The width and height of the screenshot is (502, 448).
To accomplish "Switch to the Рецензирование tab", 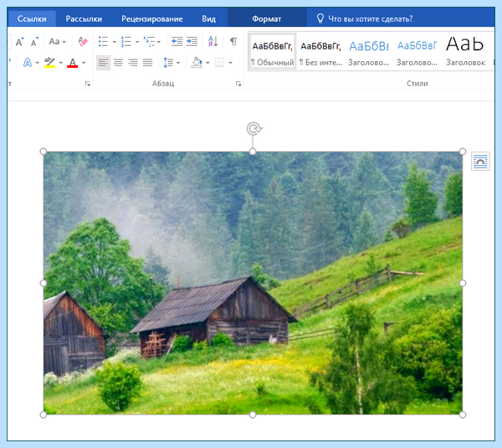I will [x=152, y=19].
